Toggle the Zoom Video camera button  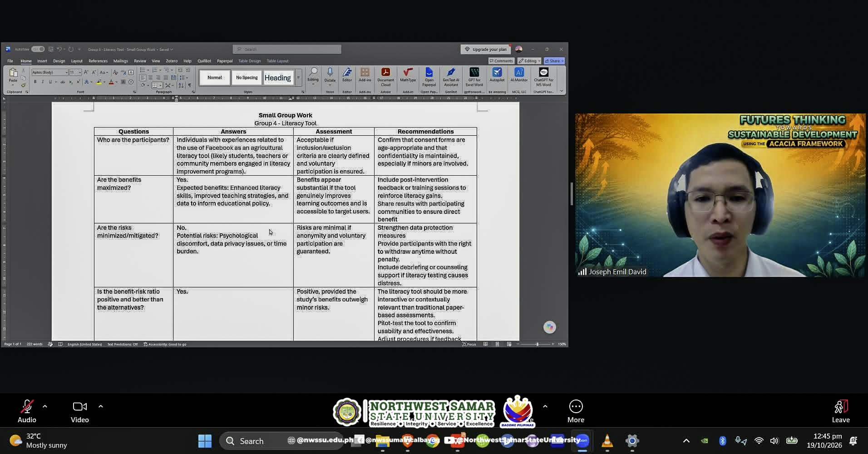click(x=80, y=411)
